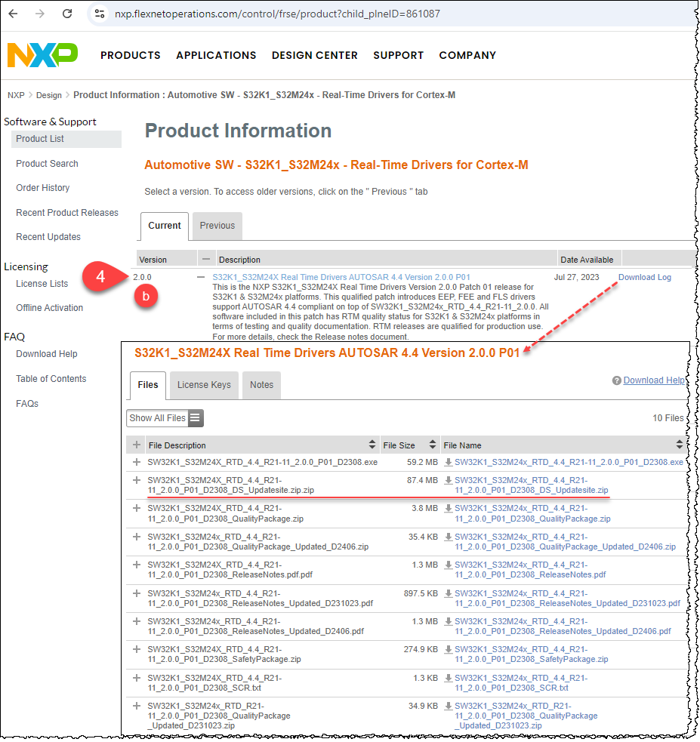Click download arrow for ReleaseNotes_Updated_D2406.pdf
This screenshot has height=742, width=700.
449,621
